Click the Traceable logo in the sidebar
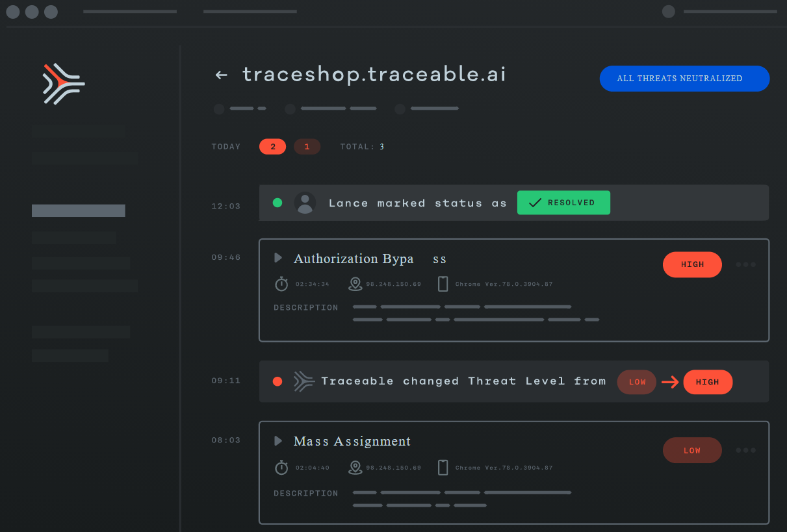Screen dimensions: 787x532 pos(64,84)
